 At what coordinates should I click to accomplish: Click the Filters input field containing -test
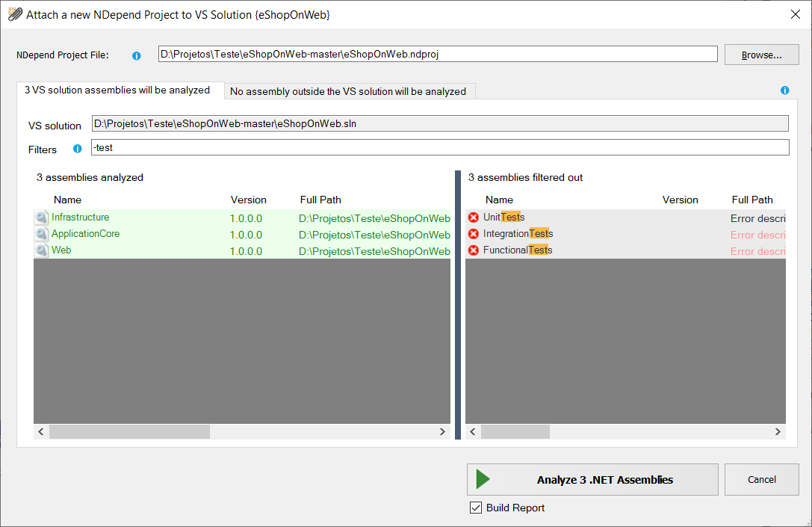(440, 147)
